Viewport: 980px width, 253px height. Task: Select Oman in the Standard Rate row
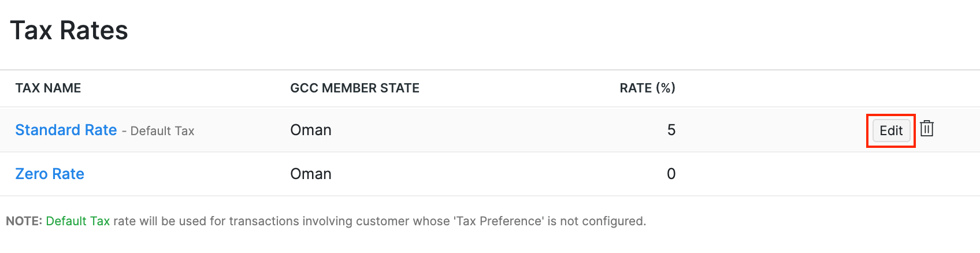[x=311, y=130]
